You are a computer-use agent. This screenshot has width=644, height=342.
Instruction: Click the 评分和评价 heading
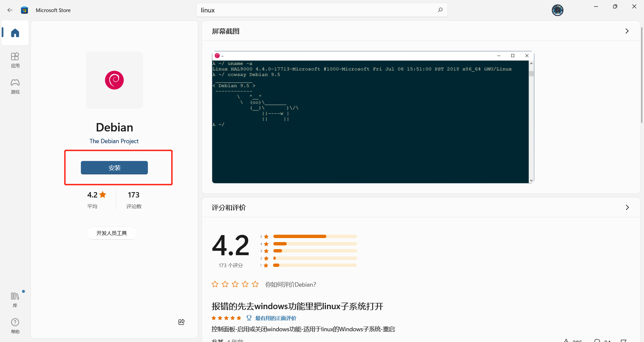point(229,208)
